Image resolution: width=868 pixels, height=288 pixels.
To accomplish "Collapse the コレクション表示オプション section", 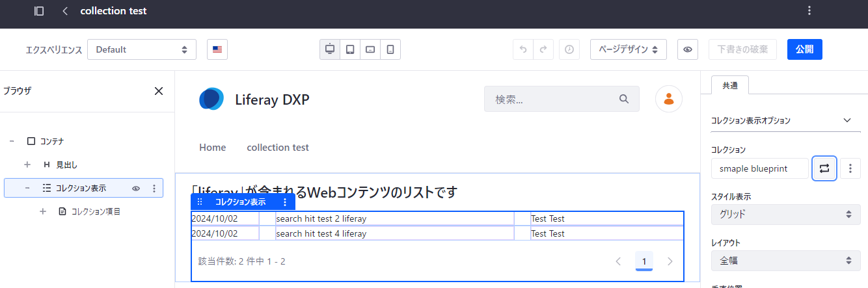I will [x=786, y=120].
